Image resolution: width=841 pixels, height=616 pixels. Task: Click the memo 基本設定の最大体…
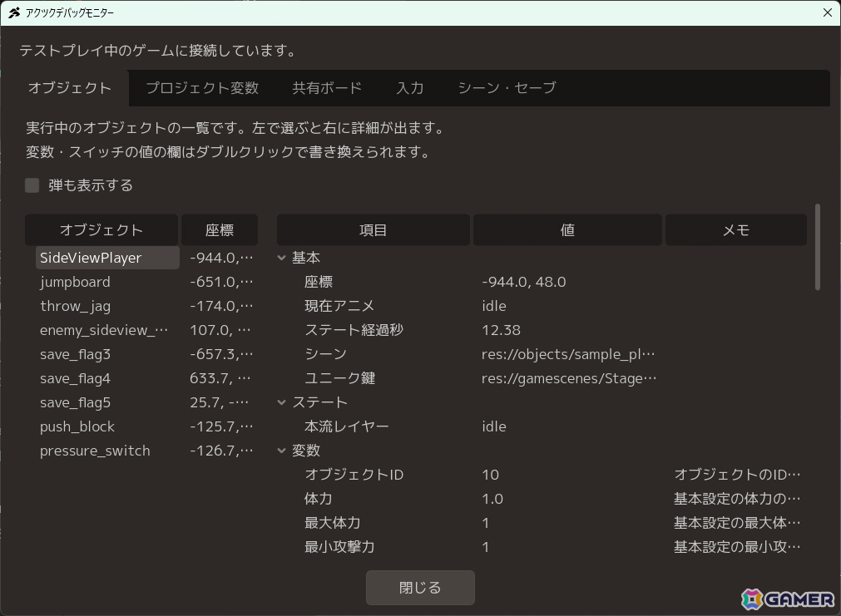tap(737, 523)
